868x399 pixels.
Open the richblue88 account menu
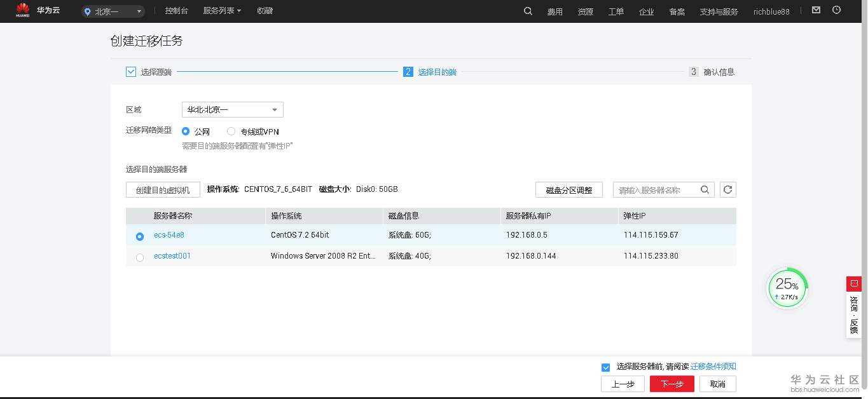[x=771, y=11]
